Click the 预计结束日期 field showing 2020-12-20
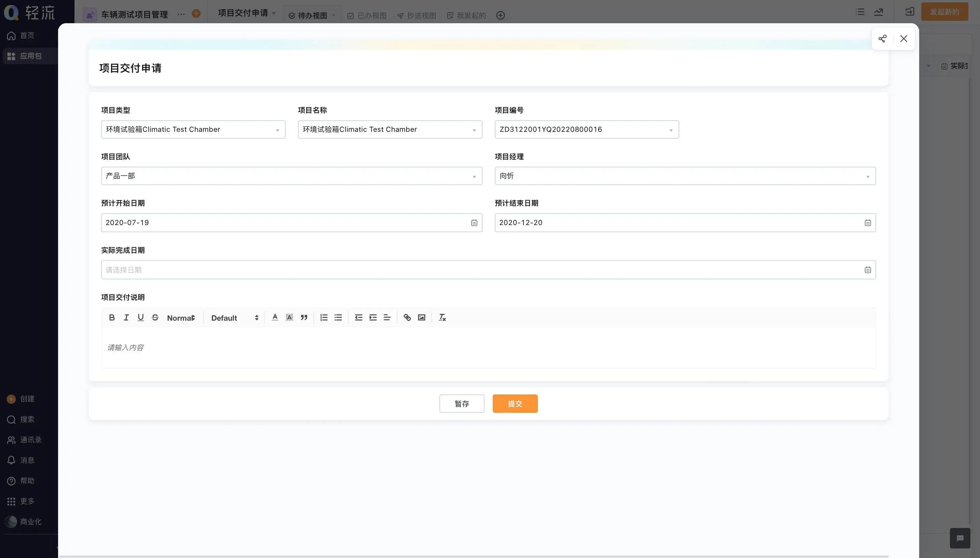 coord(685,223)
